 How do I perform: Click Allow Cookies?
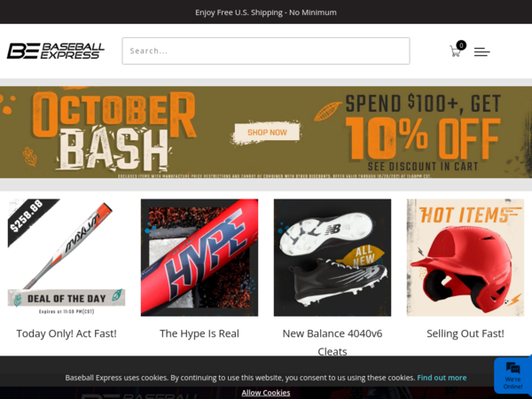point(266,393)
